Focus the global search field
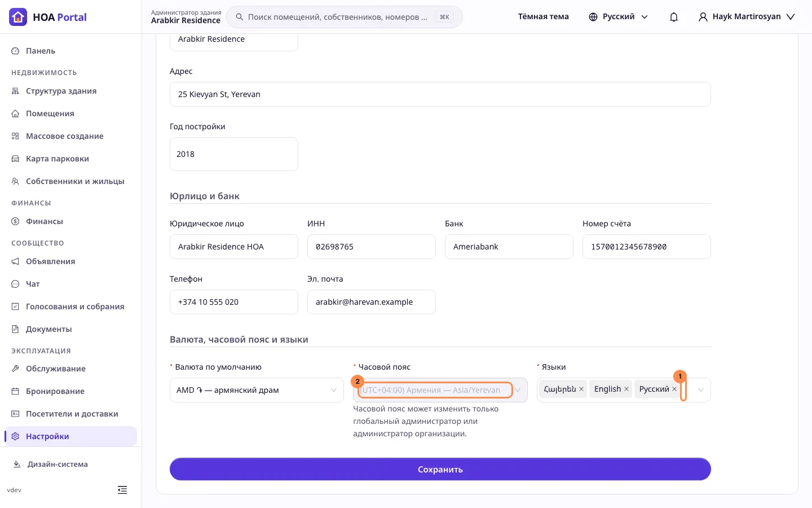 point(345,17)
